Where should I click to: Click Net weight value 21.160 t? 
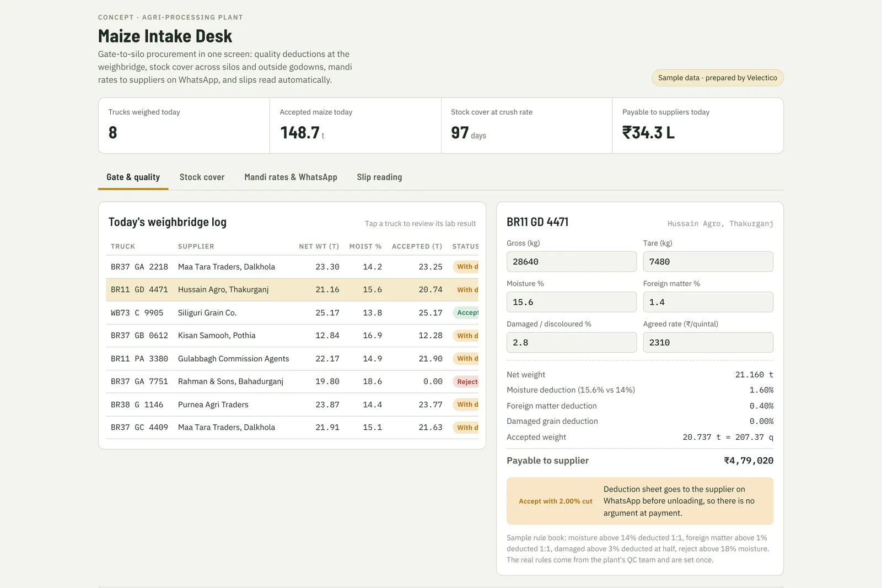pos(754,375)
